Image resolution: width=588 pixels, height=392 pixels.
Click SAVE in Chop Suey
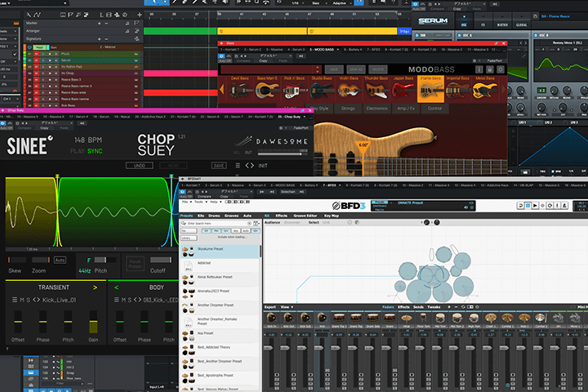(219, 166)
